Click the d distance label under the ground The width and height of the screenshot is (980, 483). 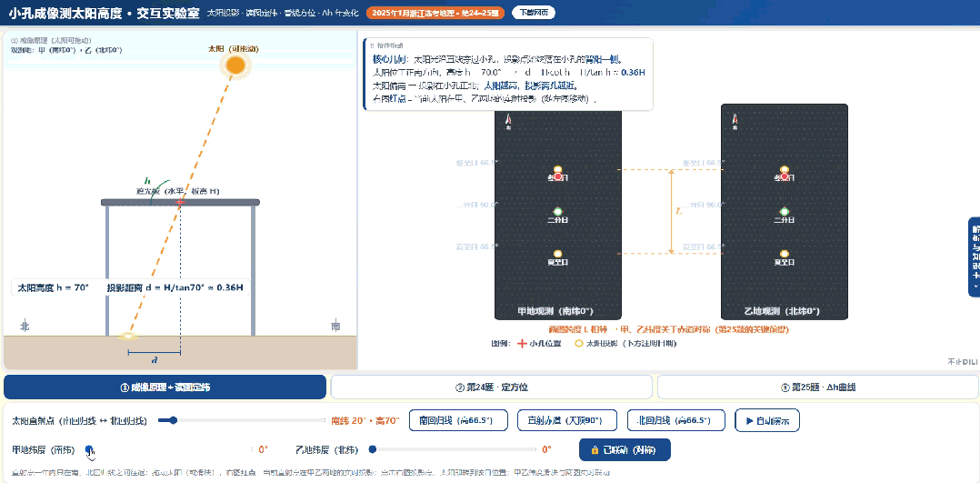pos(155,360)
